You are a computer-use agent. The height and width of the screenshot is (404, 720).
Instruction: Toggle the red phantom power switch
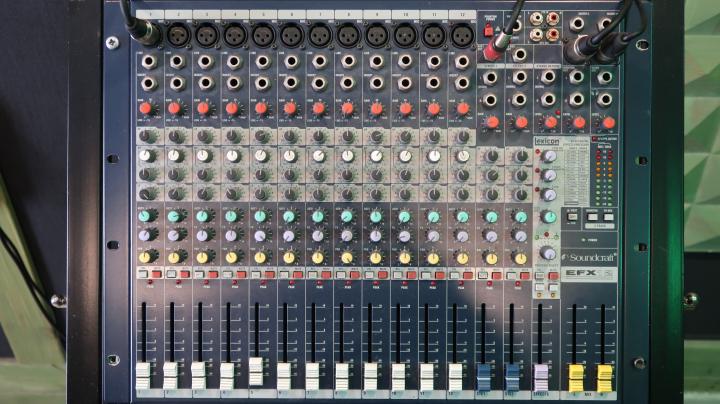pyautogui.click(x=489, y=31)
